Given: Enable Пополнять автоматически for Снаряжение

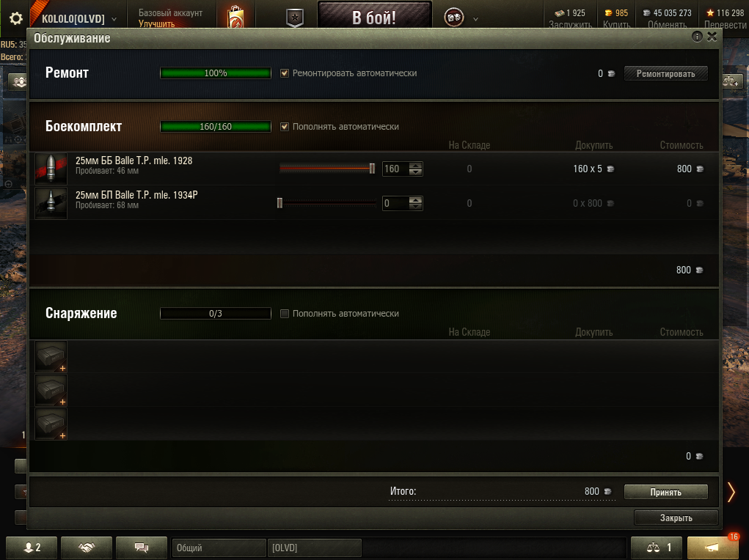Looking at the screenshot, I should click(285, 314).
